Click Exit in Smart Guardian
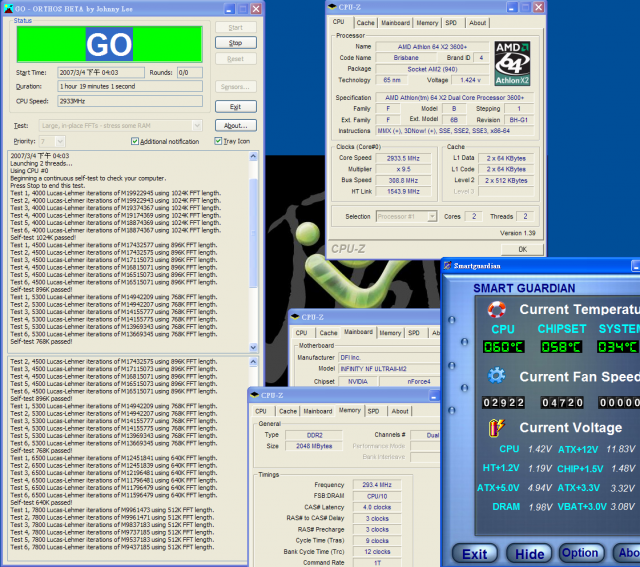 475,554
